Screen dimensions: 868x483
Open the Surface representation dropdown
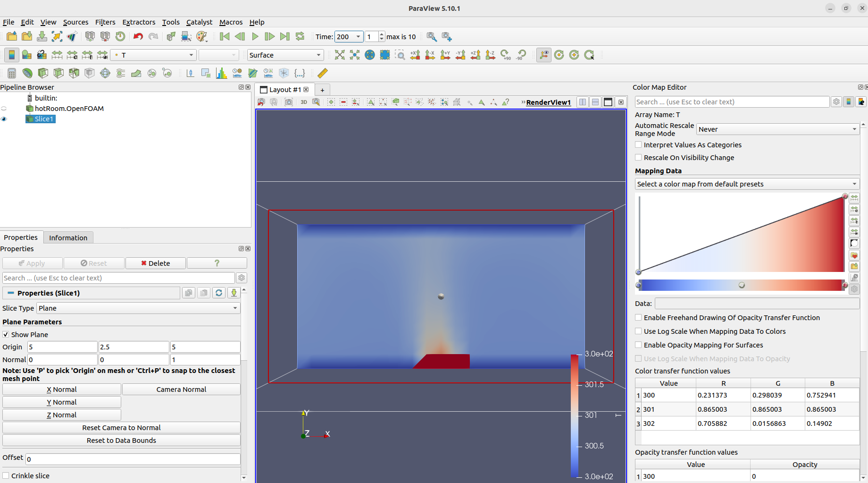click(285, 55)
